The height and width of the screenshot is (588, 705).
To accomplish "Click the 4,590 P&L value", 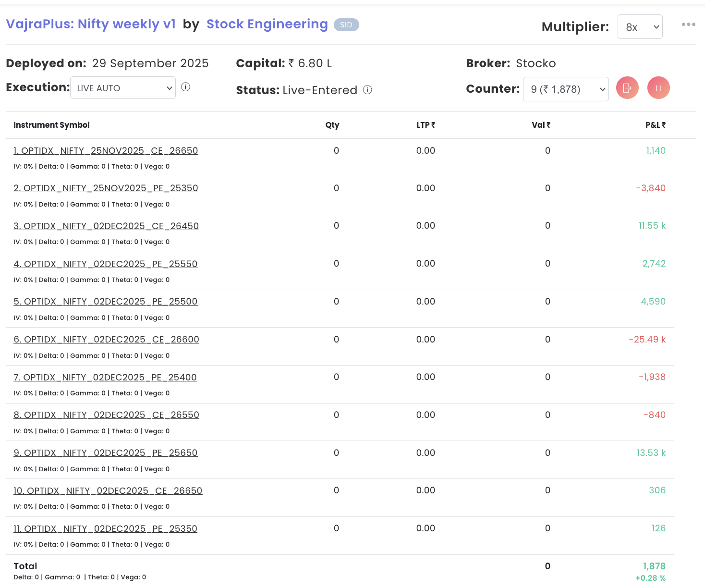I will 653,302.
